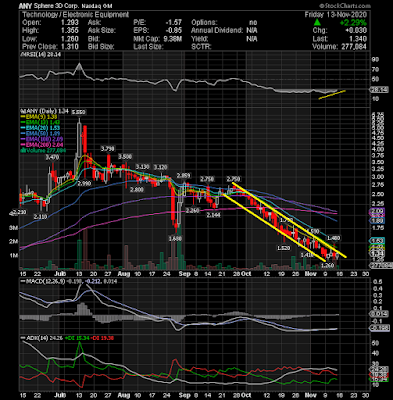
Task: Click the 2.800 price label on chart
Action: tap(137, 189)
